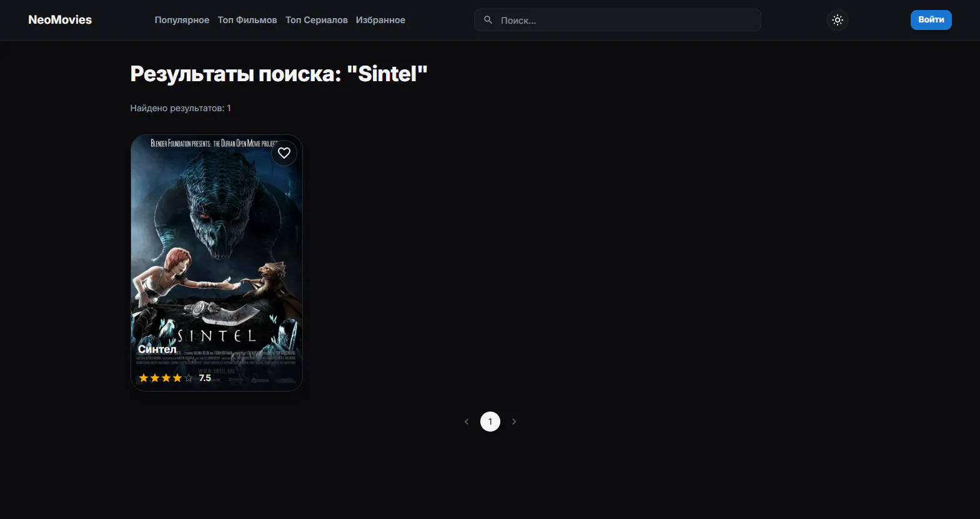980x519 pixels.
Task: Click the 7.5 rating value
Action: [205, 378]
